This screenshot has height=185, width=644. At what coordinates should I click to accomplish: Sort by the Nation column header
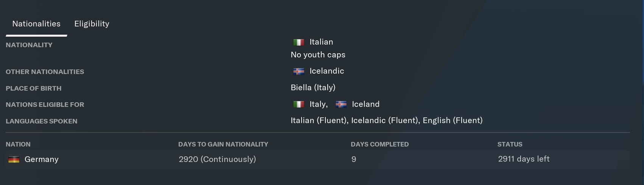18,144
